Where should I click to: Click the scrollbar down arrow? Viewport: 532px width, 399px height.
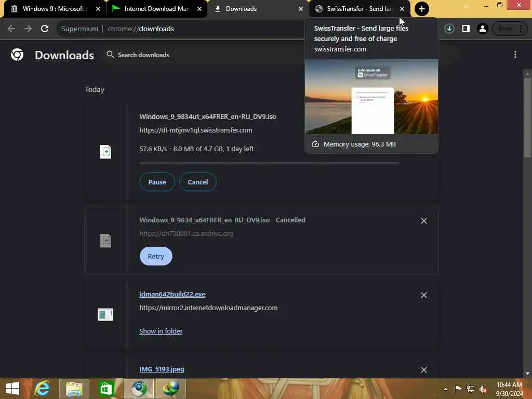527,373
